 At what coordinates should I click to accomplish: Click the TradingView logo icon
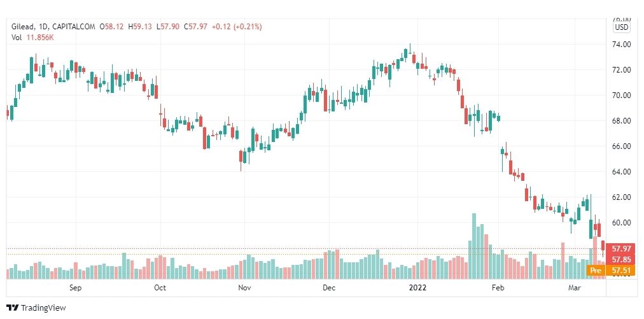(13, 308)
